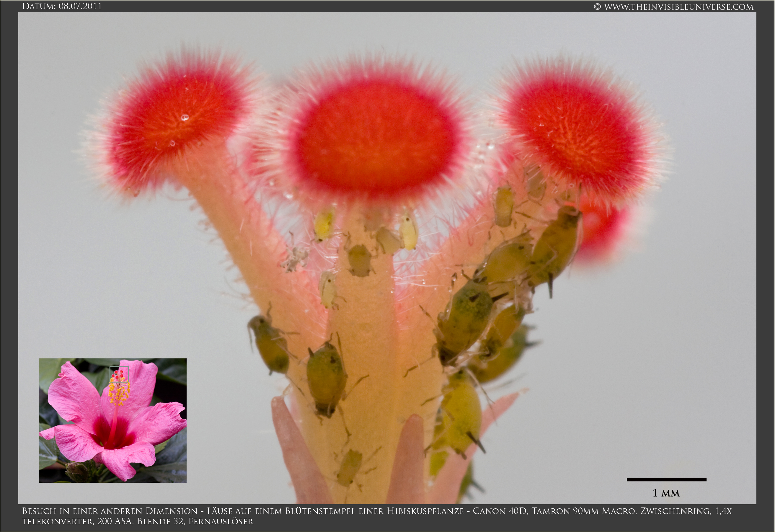Click the Datum 08.07.2011 date label
The height and width of the screenshot is (532, 775).
[62, 6]
